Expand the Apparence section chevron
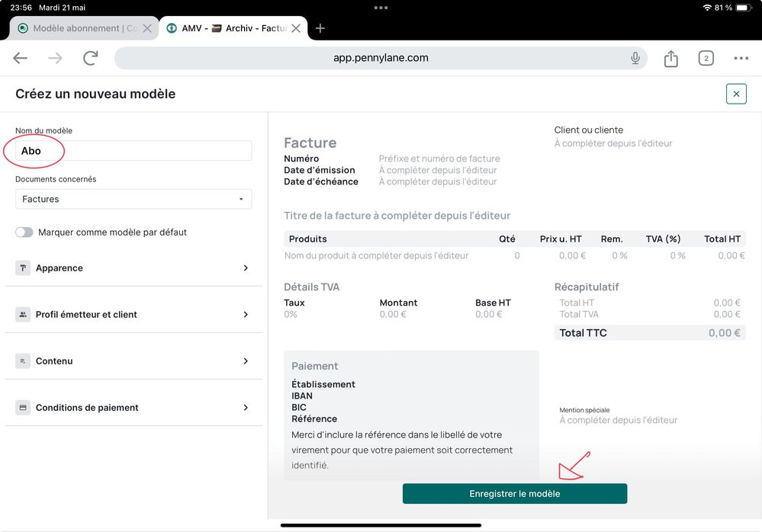The width and height of the screenshot is (762, 532). click(x=246, y=268)
